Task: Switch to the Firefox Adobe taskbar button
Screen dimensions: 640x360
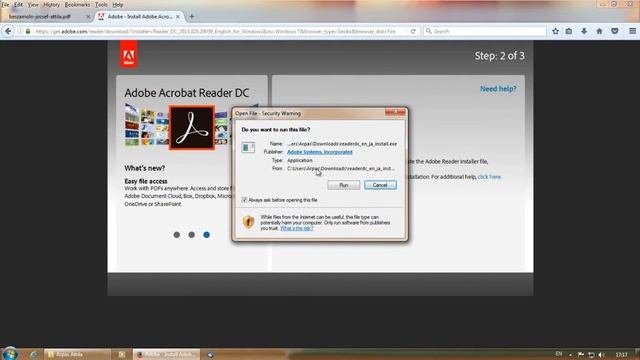Action: click(x=167, y=354)
